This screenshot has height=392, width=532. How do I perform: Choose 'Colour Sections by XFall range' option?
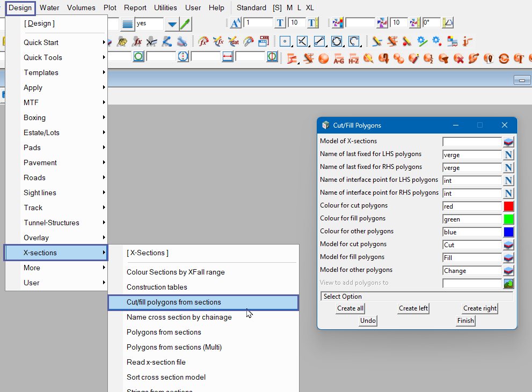click(176, 272)
